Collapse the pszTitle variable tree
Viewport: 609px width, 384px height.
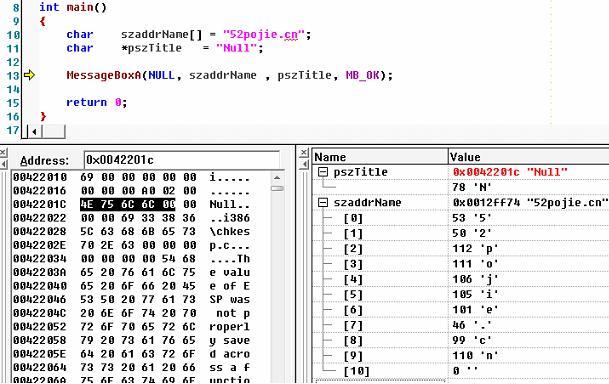(323, 172)
